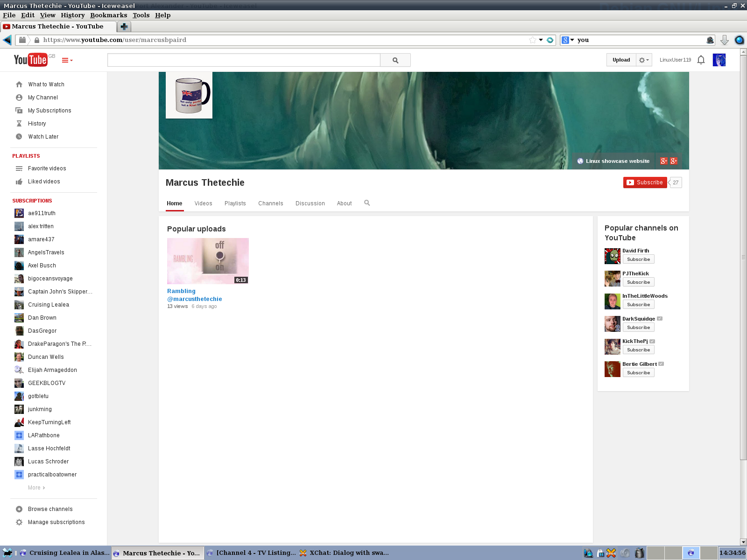The height and width of the screenshot is (560, 747).
Task: Open the YouTube guide menu icon
Action: (67, 60)
